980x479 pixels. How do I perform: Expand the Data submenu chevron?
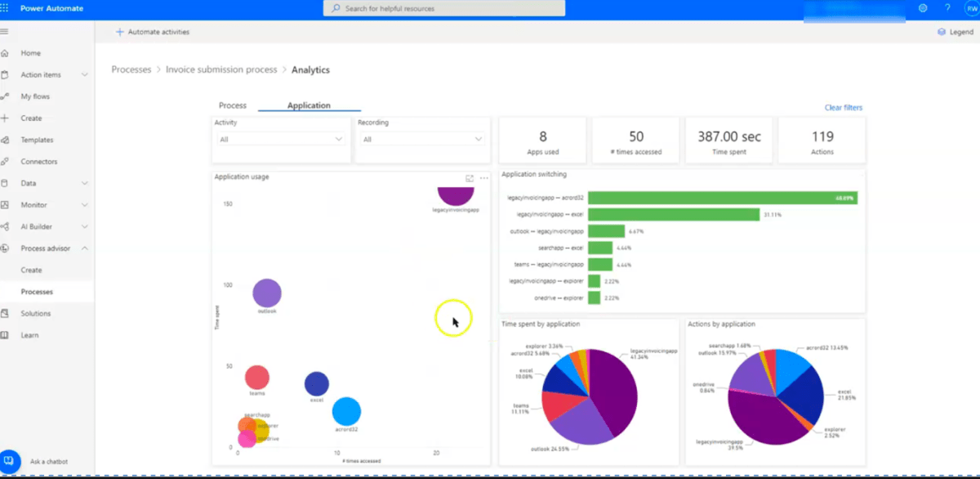(x=85, y=183)
